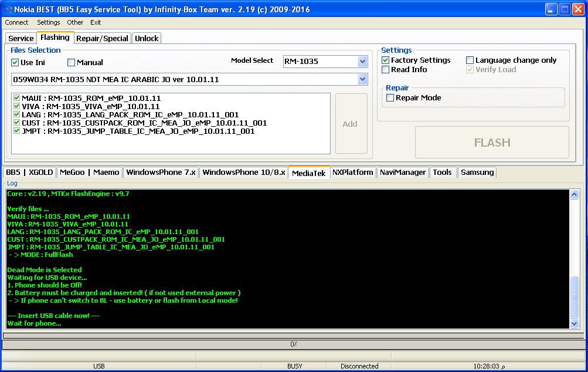Click the MediaTek tab
Image resolution: width=588 pixels, height=372 pixels.
(x=309, y=173)
